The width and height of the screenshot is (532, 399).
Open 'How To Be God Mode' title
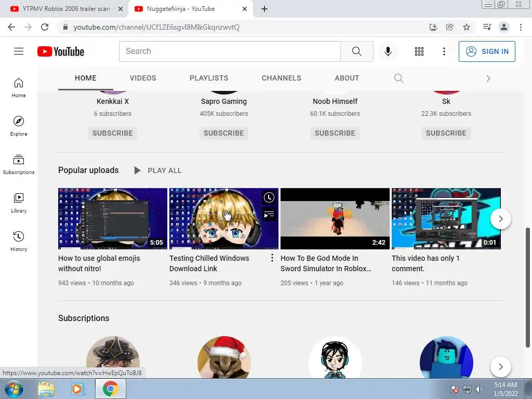[326, 263]
